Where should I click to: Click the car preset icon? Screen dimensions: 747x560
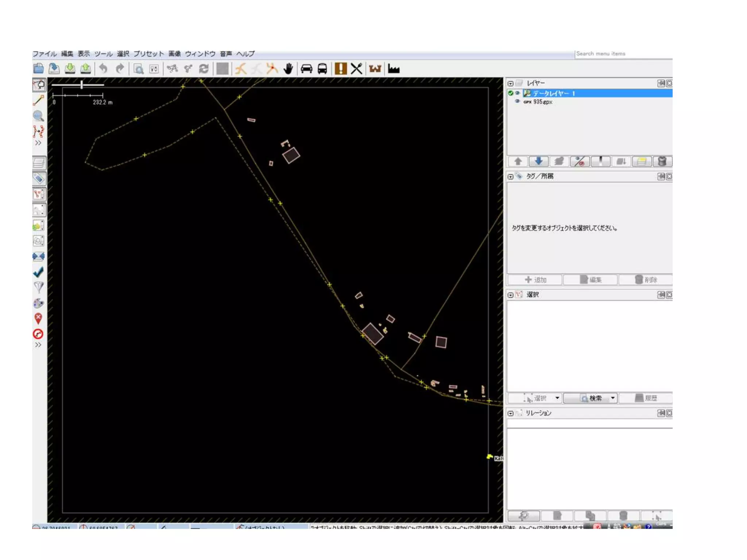coord(306,69)
